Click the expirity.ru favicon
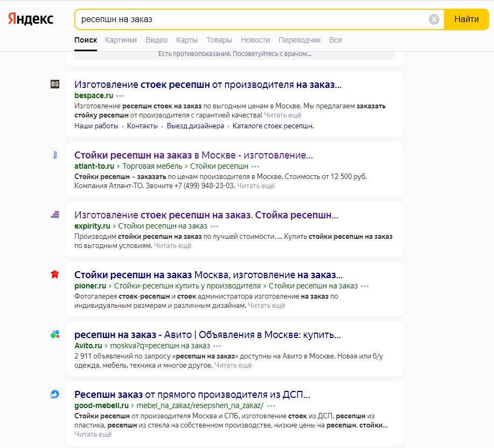This screenshot has height=448, width=494. click(x=55, y=215)
